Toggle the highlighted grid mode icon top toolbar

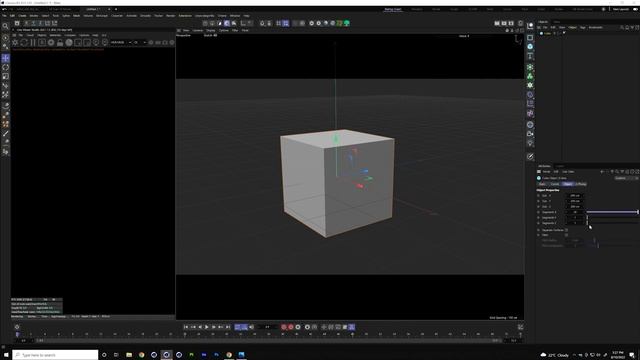point(286,23)
